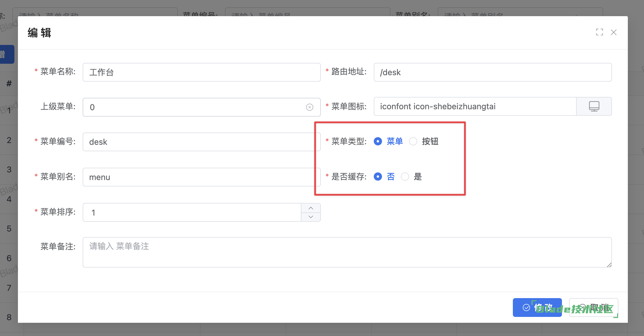Select 菜单 as menu type

point(388,141)
